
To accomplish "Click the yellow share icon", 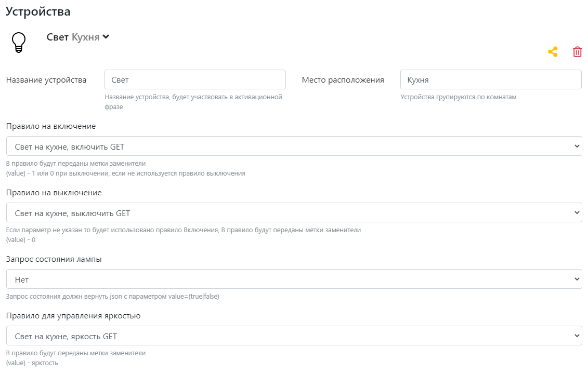I will pos(553,52).
